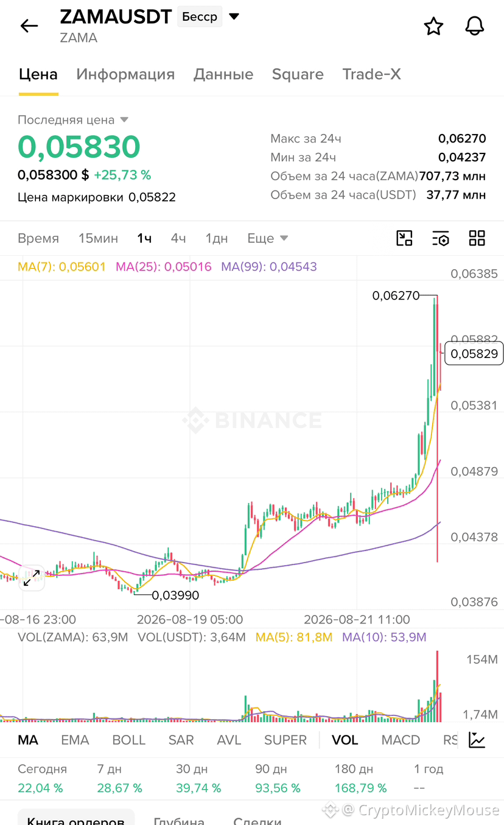
Task: Click the 2026-08-19 05:00 time axis label
Action: click(190, 620)
